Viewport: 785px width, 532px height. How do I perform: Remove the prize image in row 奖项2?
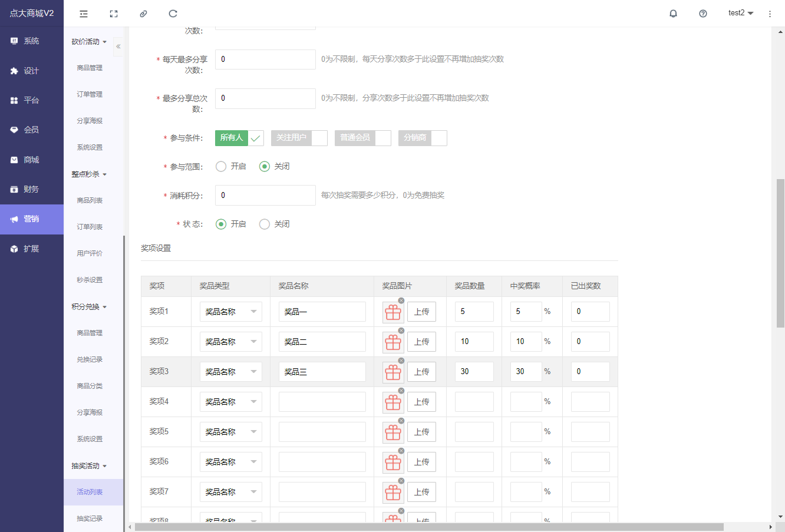click(401, 331)
